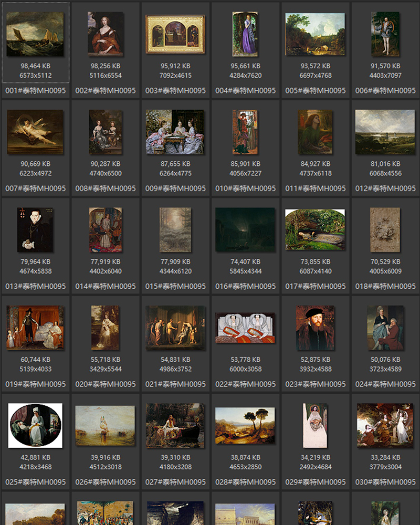Click the filename label 030#泰特MH0095
This screenshot has height=525, width=420.
[x=385, y=482]
